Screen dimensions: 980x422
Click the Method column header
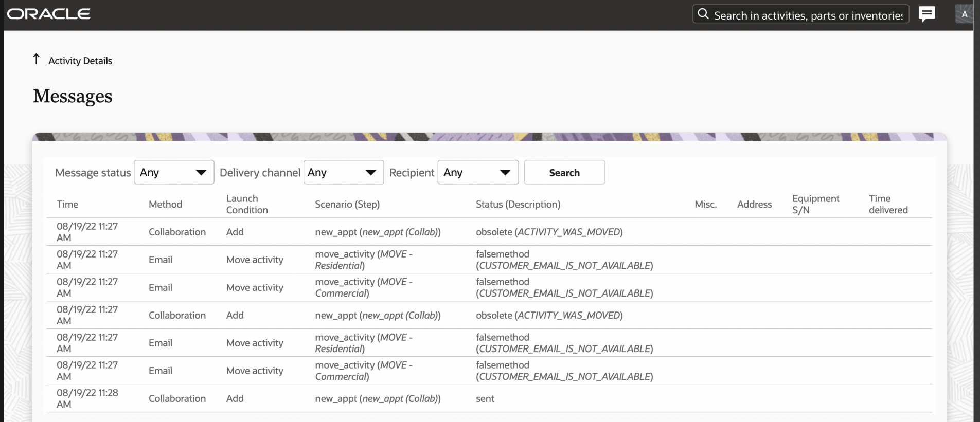tap(165, 205)
